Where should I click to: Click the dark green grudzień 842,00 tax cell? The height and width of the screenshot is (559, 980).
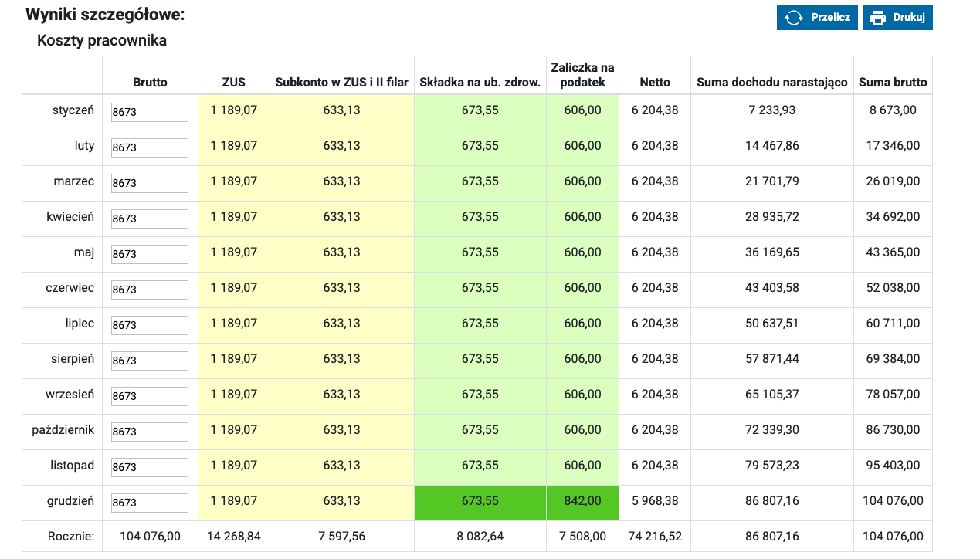coord(582,502)
